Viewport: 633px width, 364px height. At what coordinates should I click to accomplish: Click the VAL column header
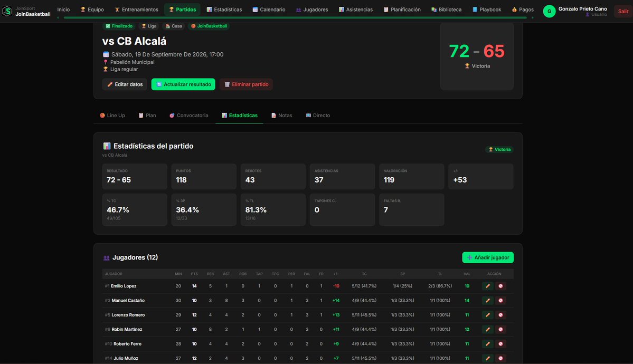click(x=467, y=274)
